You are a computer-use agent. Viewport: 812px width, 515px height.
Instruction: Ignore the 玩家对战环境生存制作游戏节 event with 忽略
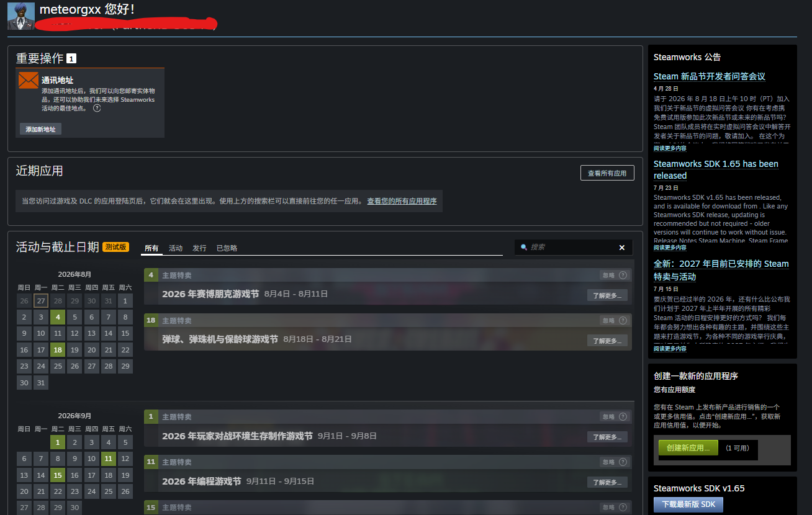point(608,417)
